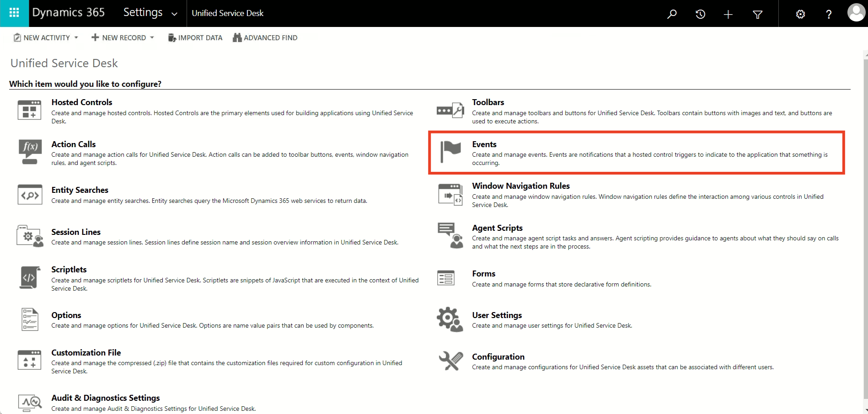Expand the New Activity dropdown arrow
868x414 pixels.
tap(76, 37)
